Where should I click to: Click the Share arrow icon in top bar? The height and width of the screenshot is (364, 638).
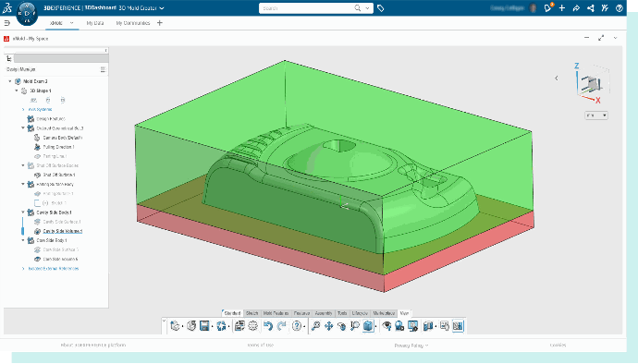[x=576, y=7]
